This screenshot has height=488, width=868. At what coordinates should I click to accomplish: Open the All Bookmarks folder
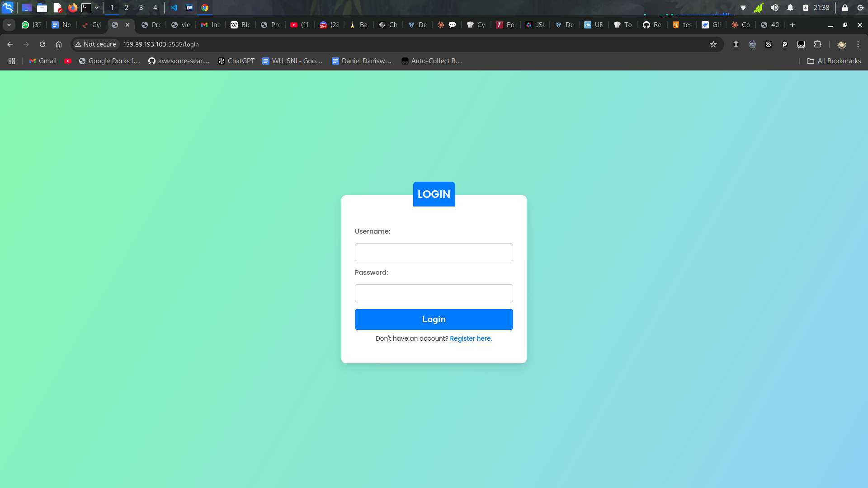[x=834, y=61]
